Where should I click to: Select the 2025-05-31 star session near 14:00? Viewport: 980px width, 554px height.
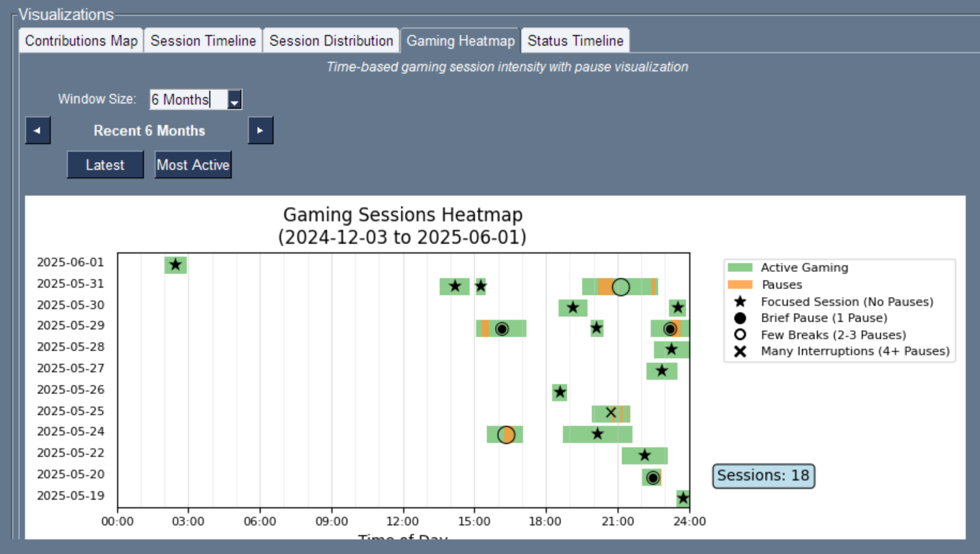point(455,286)
